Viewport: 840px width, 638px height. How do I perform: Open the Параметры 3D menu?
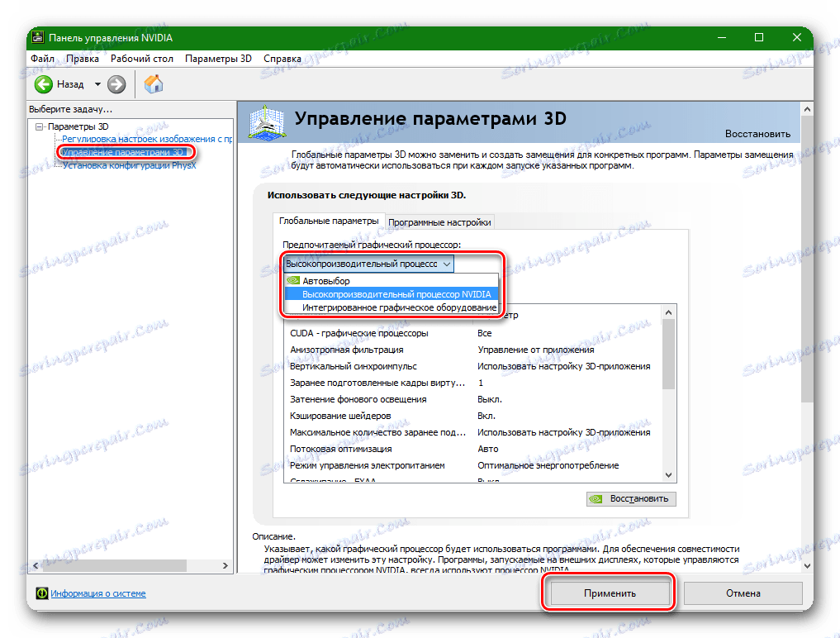(219, 59)
